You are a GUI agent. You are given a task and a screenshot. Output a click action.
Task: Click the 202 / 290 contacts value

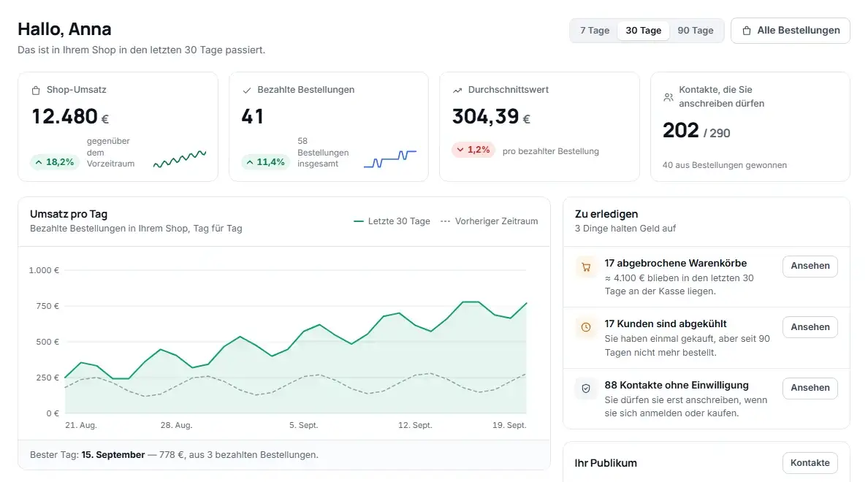coord(696,131)
